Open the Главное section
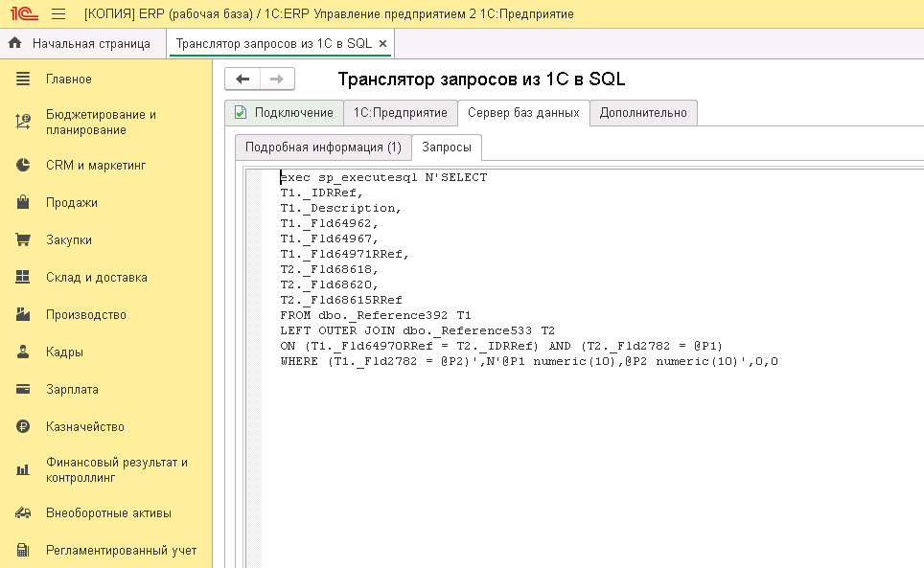Screen dimensions: 924x568 [68, 79]
